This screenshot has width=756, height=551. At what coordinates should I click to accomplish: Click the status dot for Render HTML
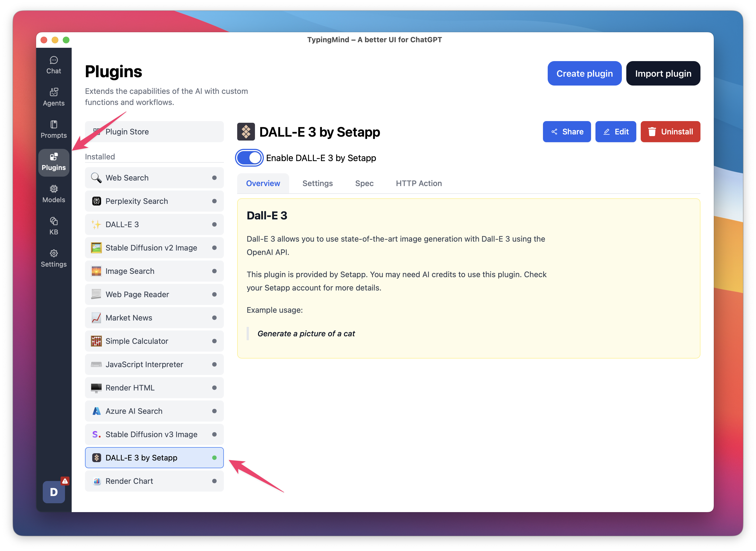(214, 388)
